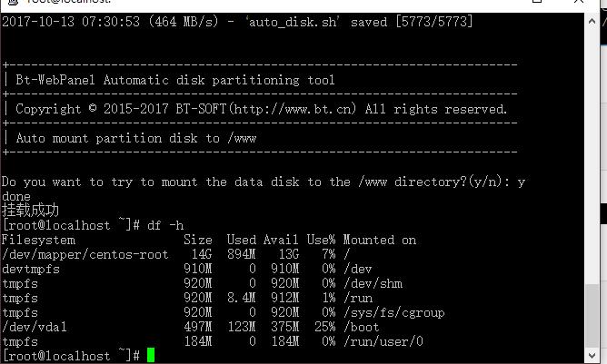Click the /dev/mapper/centos-root filesystem entry
Viewport: 607px width, 364px height.
pos(85,254)
